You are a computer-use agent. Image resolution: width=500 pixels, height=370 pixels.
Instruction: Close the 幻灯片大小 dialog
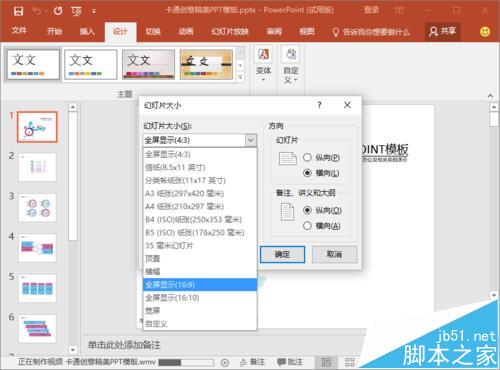347,105
